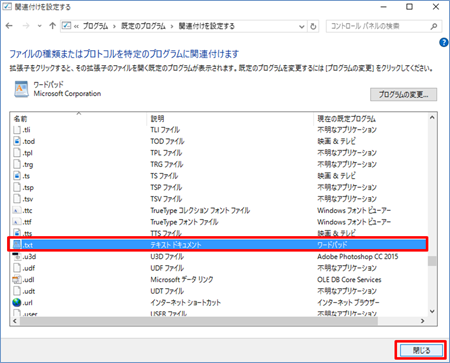Select the .txt file icon
Screen dimensions: 450x363
click(17, 245)
